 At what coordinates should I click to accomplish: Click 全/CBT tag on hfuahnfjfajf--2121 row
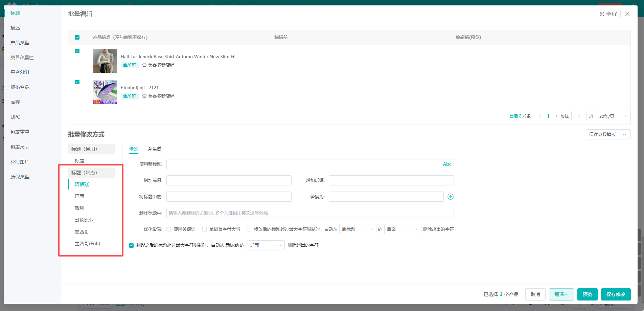pyautogui.click(x=130, y=96)
